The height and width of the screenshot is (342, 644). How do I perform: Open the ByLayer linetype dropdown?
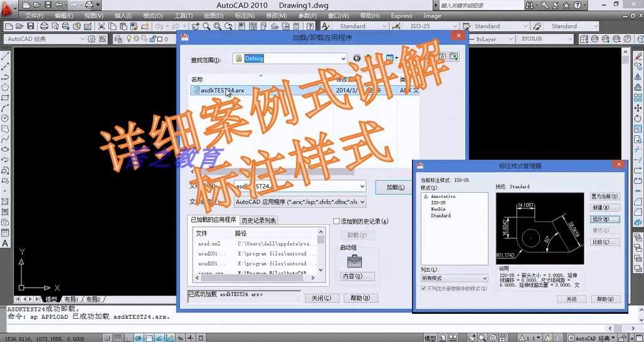click(x=510, y=39)
